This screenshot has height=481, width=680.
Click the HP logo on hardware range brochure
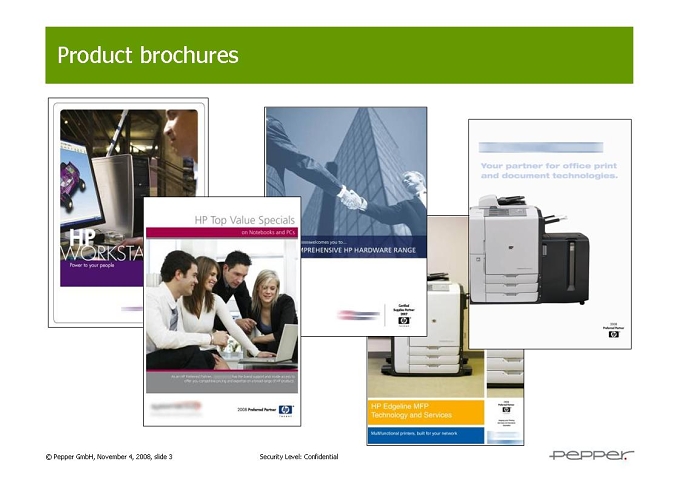(404, 321)
